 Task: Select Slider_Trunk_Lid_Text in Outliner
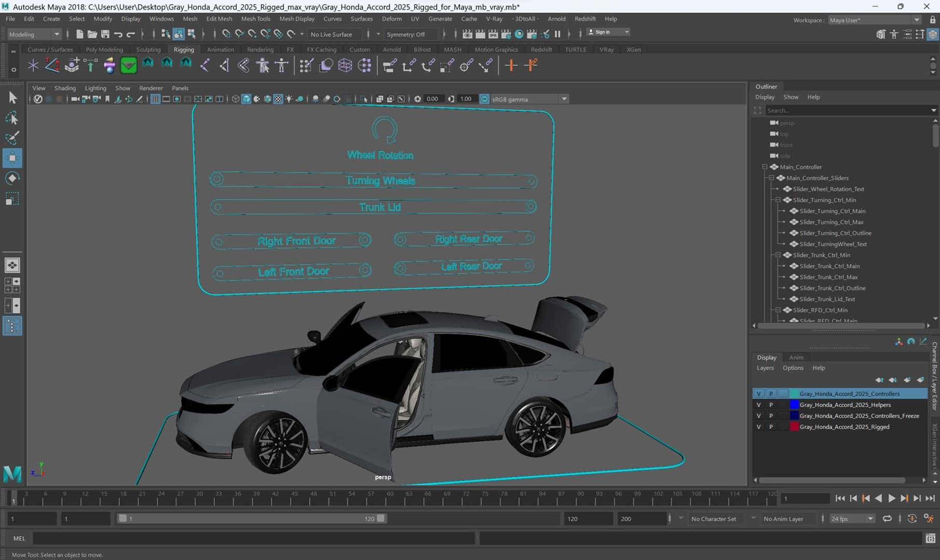coord(827,299)
